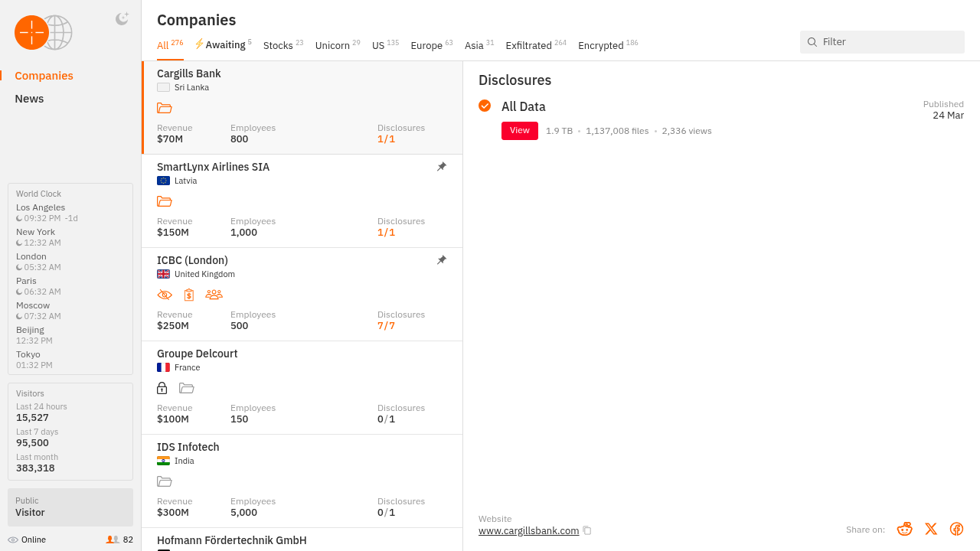This screenshot has width=980, height=551.
Task: Share on Reddit icon
Action: (905, 529)
